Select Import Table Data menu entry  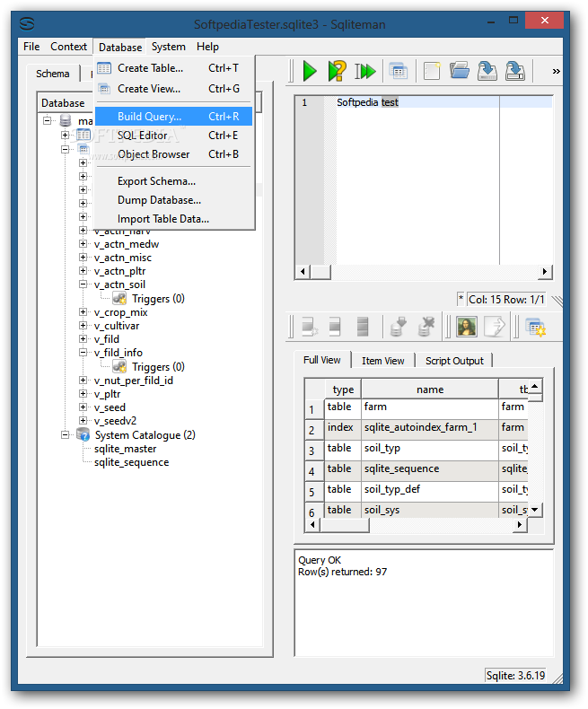click(x=173, y=219)
